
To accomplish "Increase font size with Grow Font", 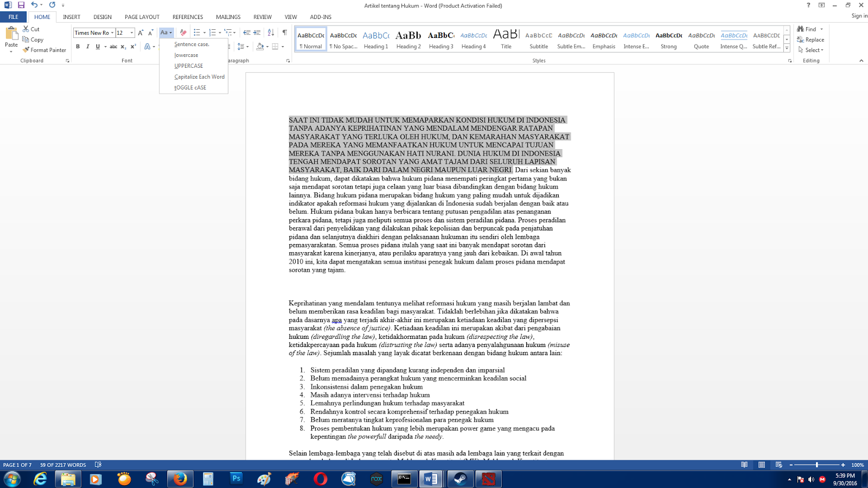I will tap(141, 33).
